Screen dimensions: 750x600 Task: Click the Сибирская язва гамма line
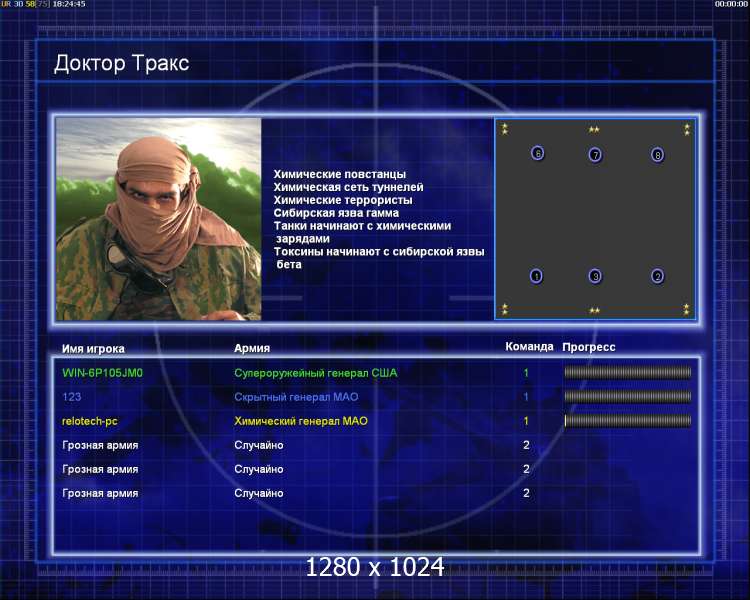pos(336,213)
